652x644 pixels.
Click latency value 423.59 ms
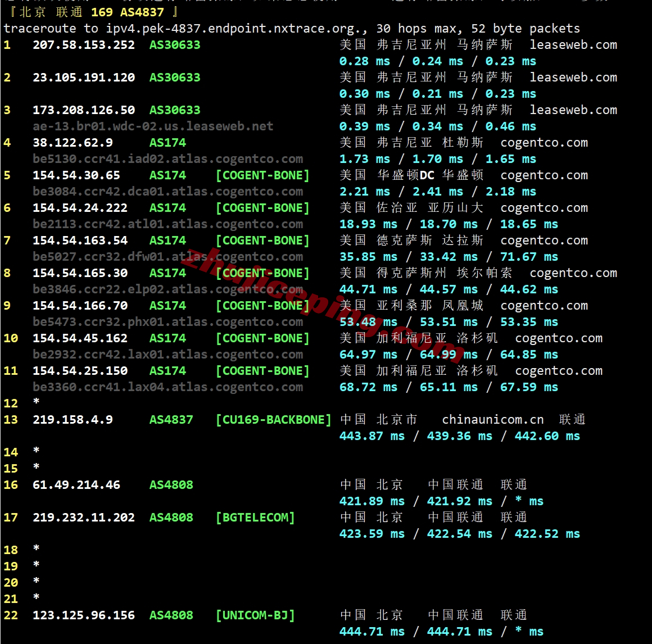click(372, 534)
